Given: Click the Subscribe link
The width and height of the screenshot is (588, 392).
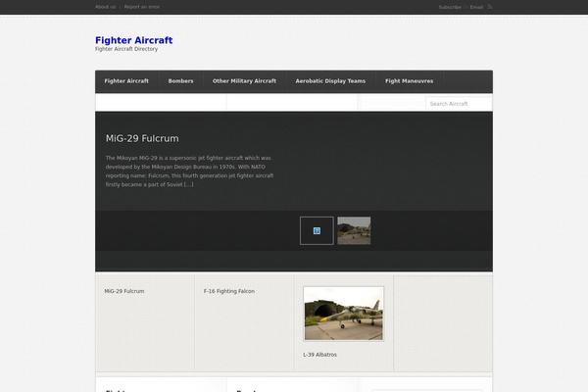Looking at the screenshot, I should point(450,7).
